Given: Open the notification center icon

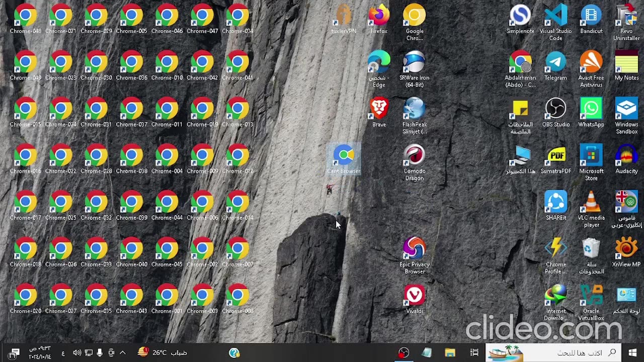Looking at the screenshot, I should pyautogui.click(x=13, y=352).
